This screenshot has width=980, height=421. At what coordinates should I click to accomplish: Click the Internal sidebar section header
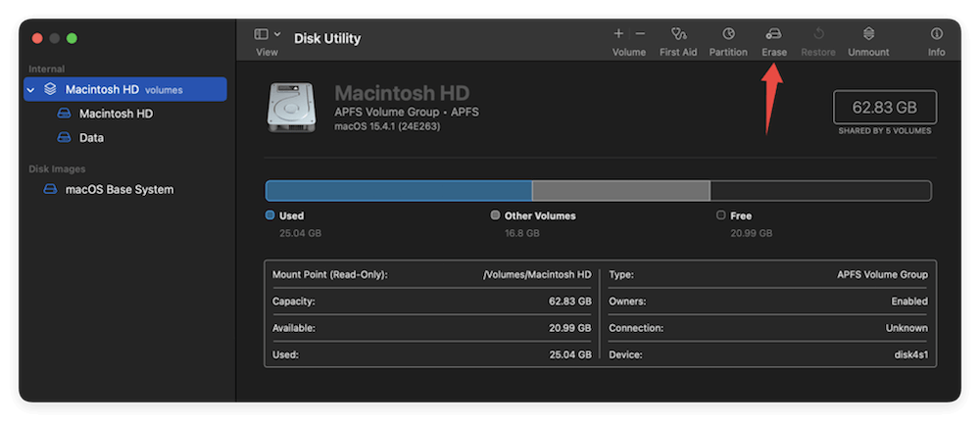tap(47, 69)
